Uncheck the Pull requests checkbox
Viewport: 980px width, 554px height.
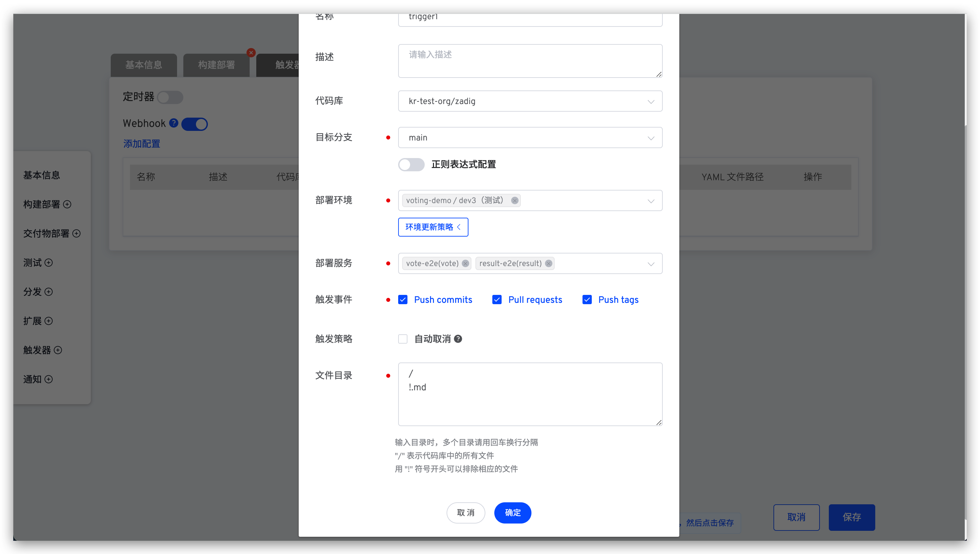(x=497, y=300)
